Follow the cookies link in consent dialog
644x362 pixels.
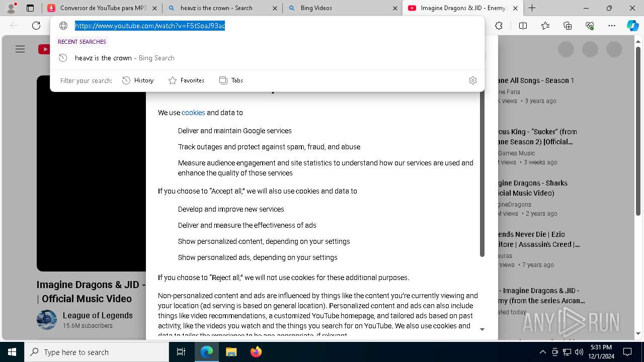tap(193, 113)
